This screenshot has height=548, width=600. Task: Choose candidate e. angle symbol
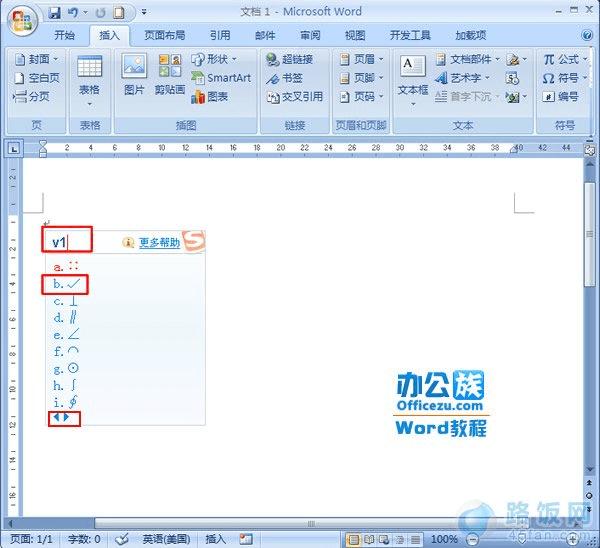66,334
